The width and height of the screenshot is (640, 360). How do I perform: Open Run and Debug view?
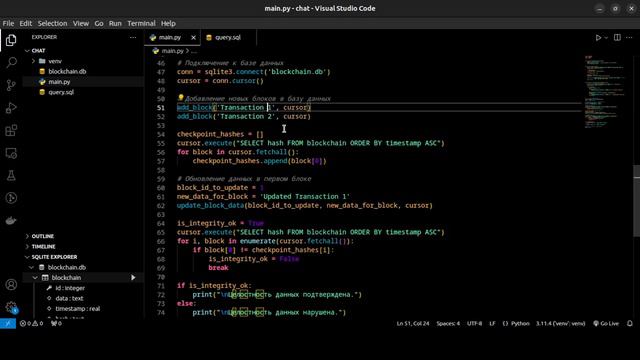(11, 108)
